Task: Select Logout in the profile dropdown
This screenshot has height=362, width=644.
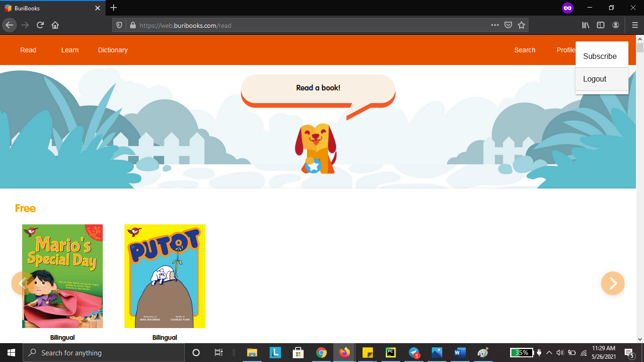Action: pos(602,79)
